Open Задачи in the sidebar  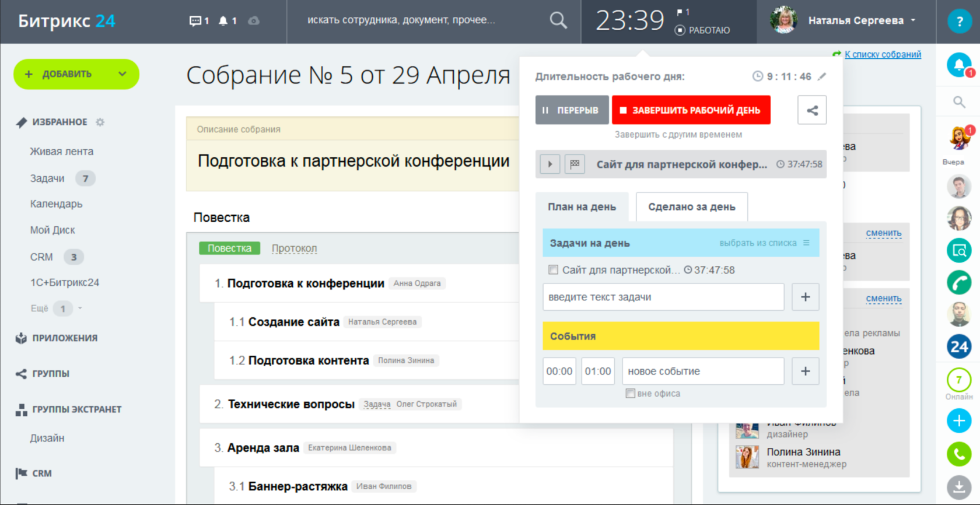click(47, 178)
